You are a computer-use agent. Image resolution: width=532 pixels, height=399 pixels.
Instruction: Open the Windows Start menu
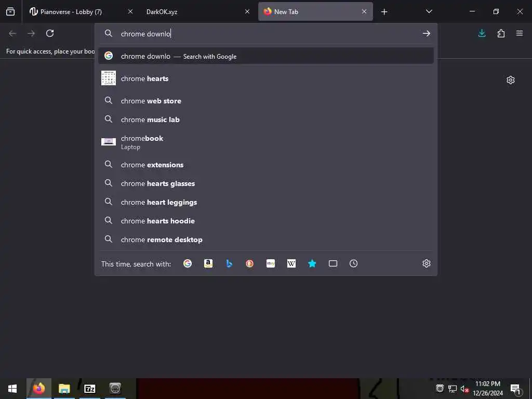tap(12, 389)
